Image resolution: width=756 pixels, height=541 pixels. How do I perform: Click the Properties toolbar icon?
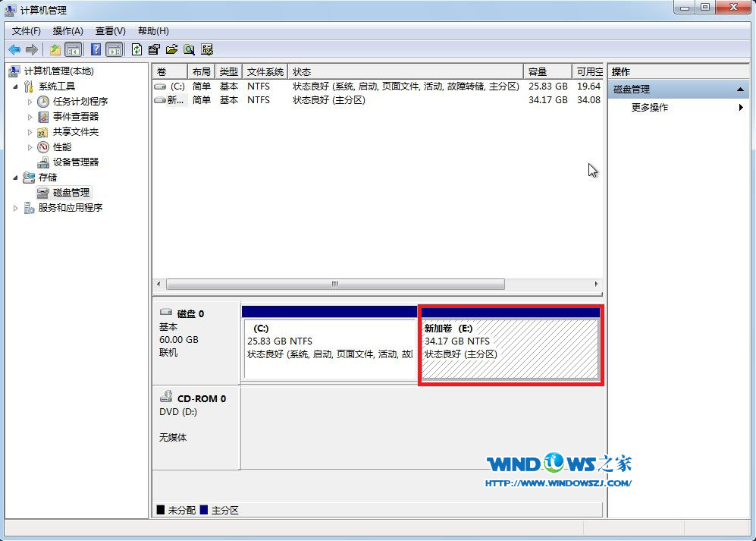pyautogui.click(x=154, y=49)
